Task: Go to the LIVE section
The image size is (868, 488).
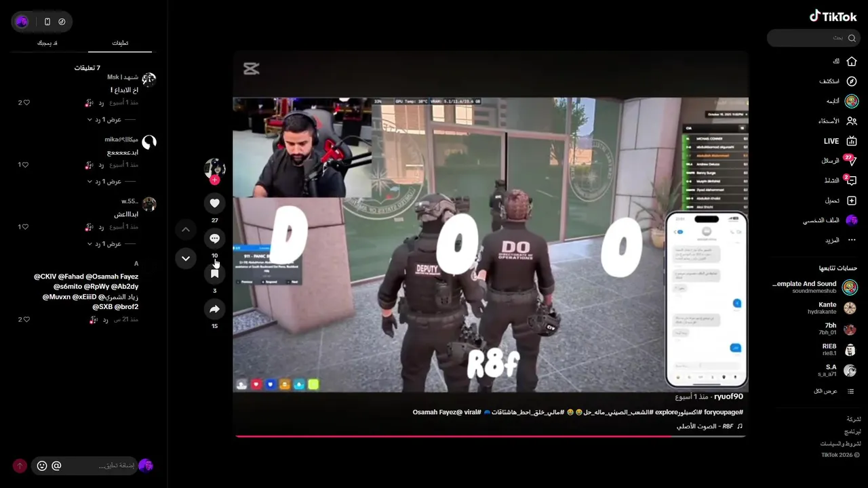Action: [841, 141]
